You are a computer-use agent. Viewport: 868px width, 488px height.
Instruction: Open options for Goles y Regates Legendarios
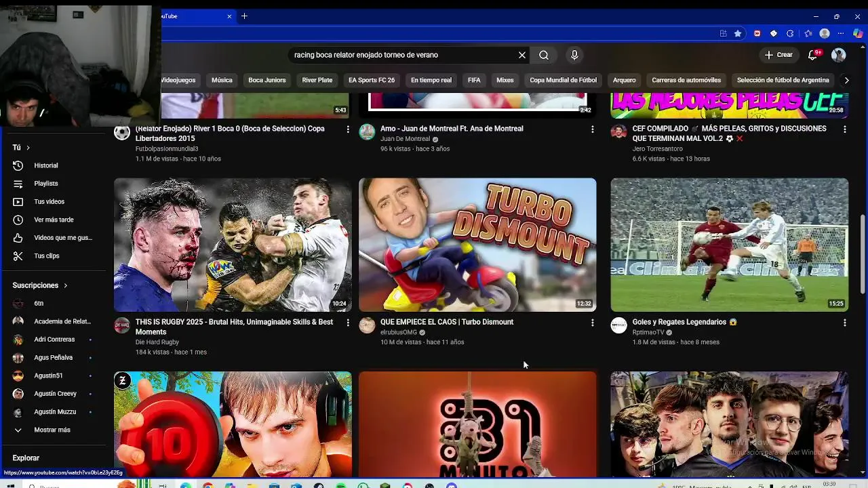click(844, 323)
